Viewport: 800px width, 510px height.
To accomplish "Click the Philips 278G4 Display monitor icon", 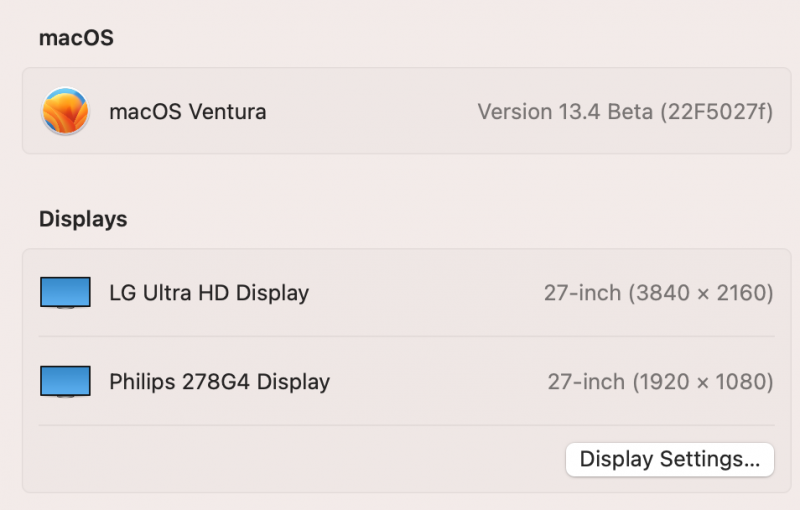I will [65, 381].
